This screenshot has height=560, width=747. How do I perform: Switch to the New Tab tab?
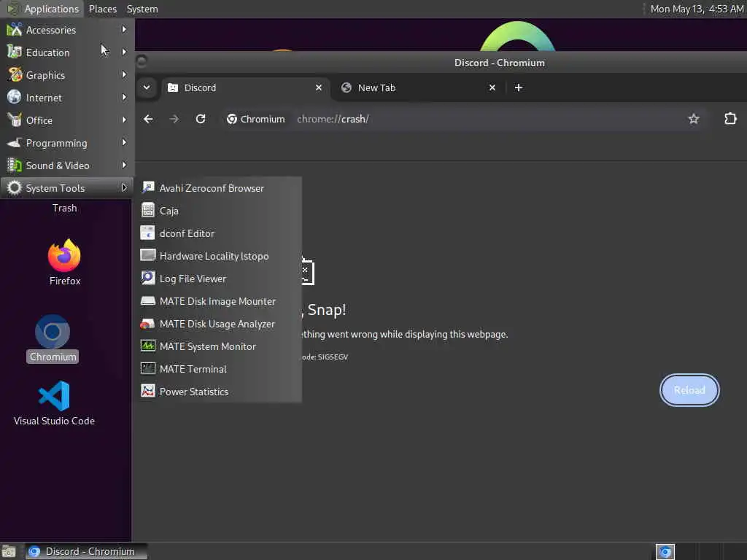coord(419,87)
